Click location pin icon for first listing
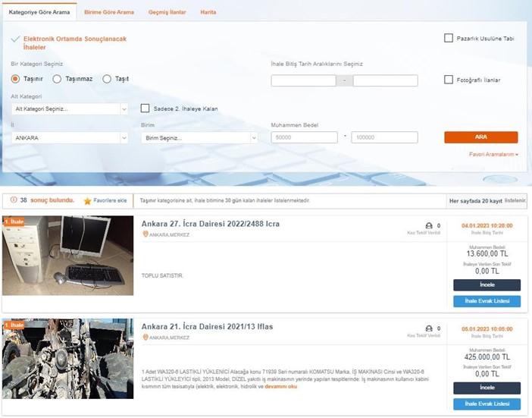This screenshot has height=418, width=532. pos(146,234)
